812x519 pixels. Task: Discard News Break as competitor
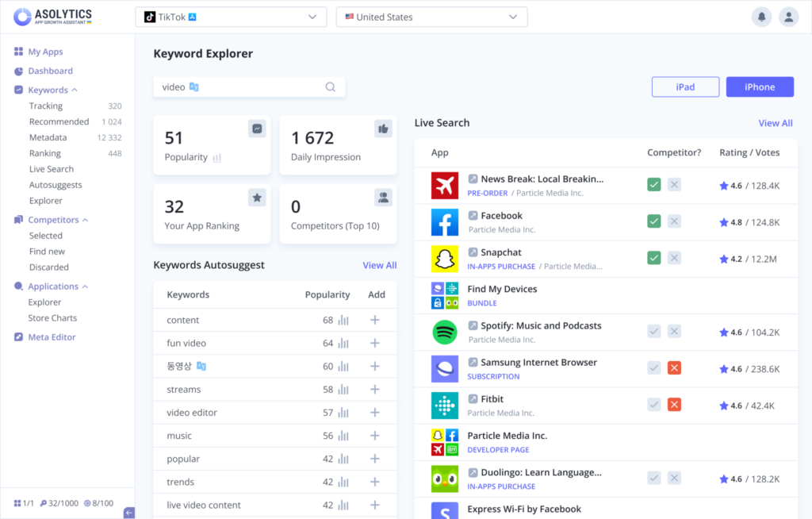[674, 185]
